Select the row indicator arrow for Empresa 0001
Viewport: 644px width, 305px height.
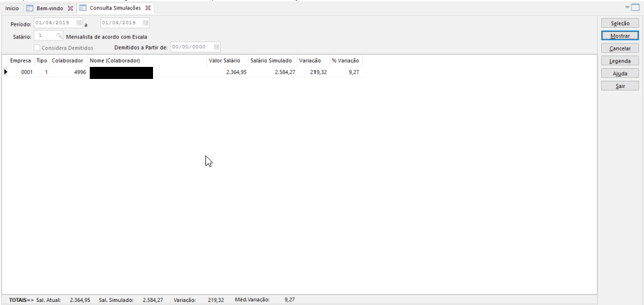6,72
